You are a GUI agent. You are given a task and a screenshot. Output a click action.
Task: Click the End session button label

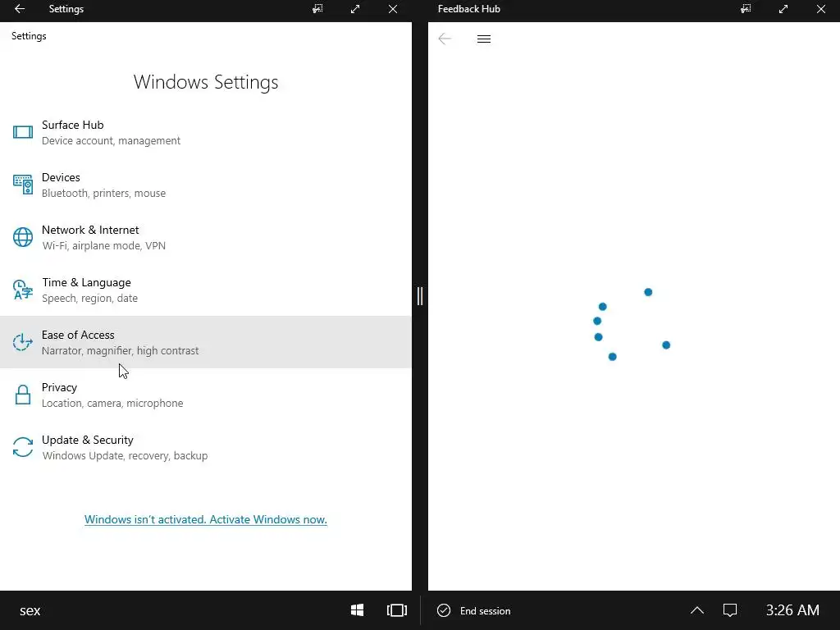tap(486, 610)
